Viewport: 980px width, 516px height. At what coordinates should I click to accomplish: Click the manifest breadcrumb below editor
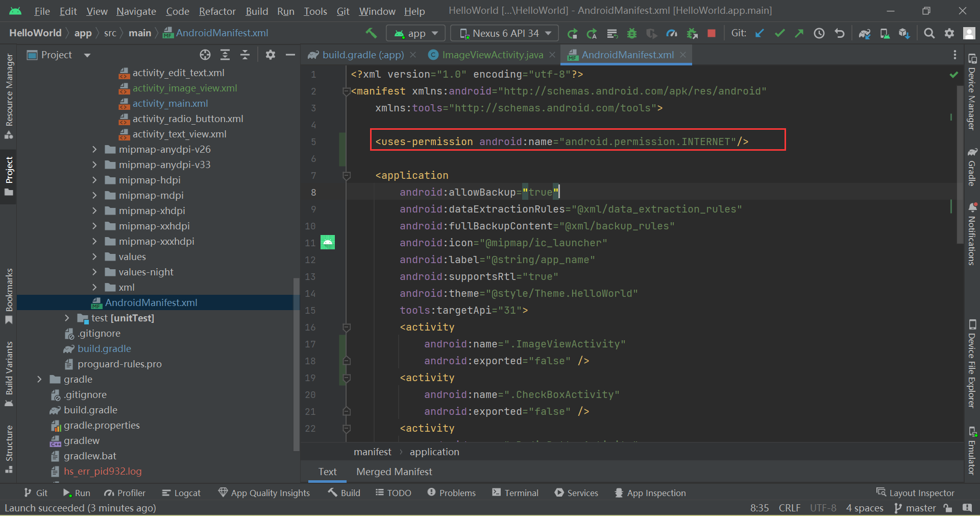coord(373,452)
